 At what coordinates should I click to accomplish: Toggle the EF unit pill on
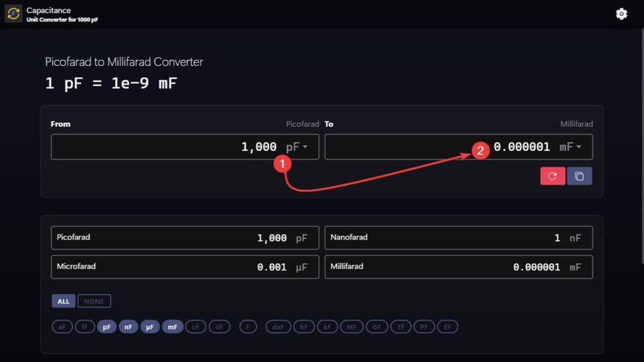click(447, 327)
